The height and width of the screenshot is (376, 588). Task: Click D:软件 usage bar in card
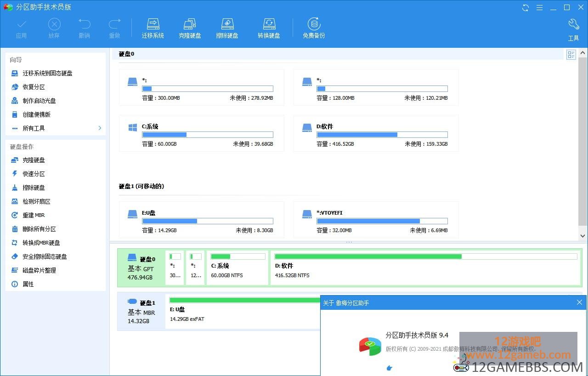(382, 135)
